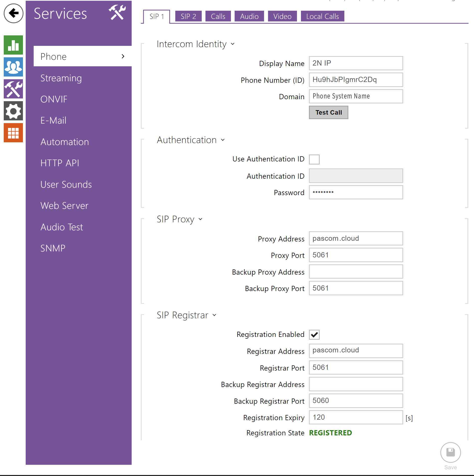Uncheck the Registration Enabled checkbox
This screenshot has width=474, height=476.
coord(314,335)
